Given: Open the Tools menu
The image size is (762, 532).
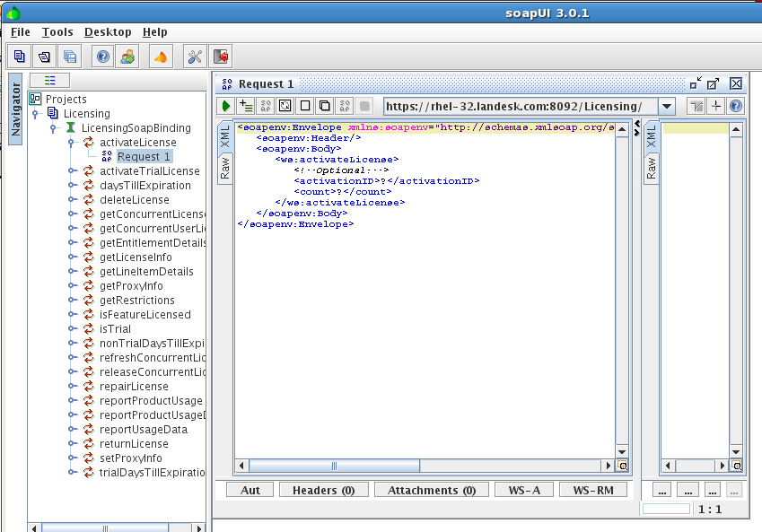Looking at the screenshot, I should pyautogui.click(x=57, y=32).
